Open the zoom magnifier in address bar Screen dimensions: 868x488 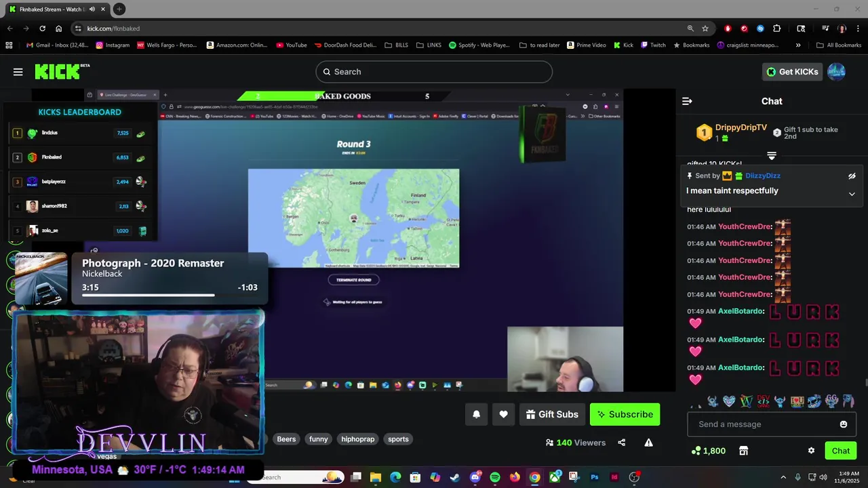pos(690,28)
